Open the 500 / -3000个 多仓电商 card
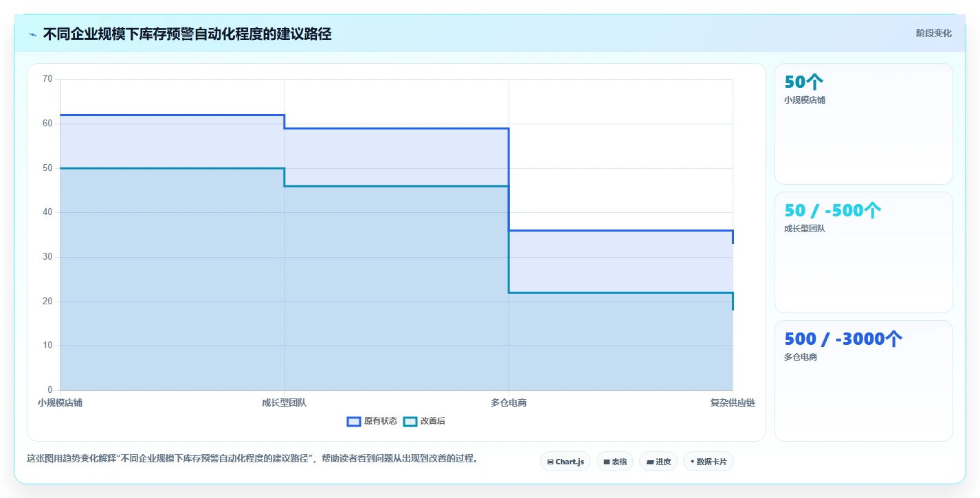Screen dimensions: 980x498 (864, 381)
